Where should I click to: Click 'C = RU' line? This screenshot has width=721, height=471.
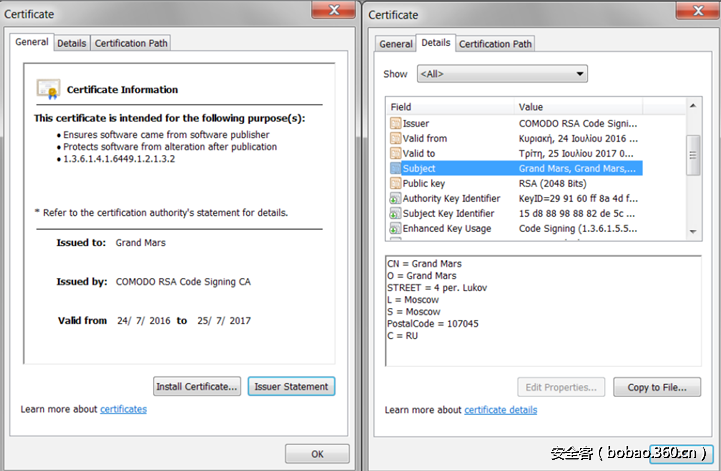402,335
